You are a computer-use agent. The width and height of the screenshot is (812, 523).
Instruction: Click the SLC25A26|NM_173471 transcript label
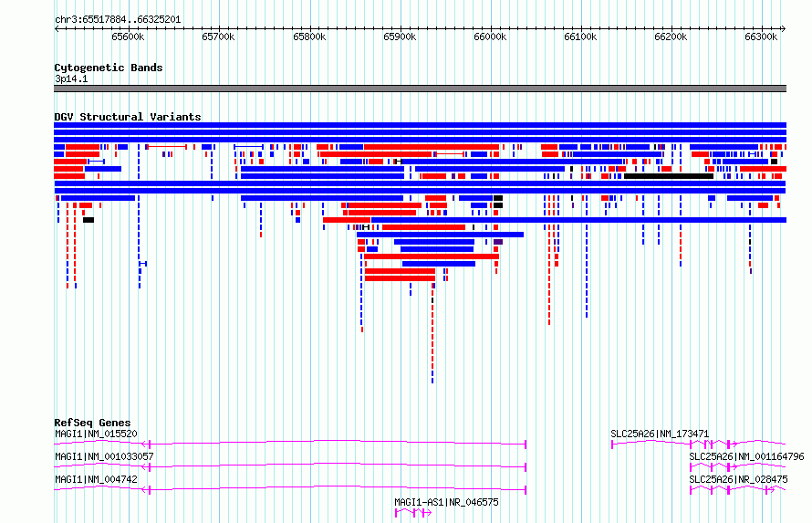point(660,434)
